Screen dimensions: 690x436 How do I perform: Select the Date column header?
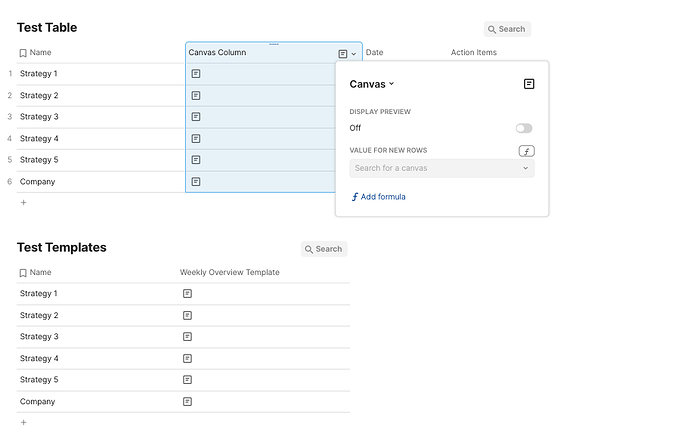coord(375,52)
